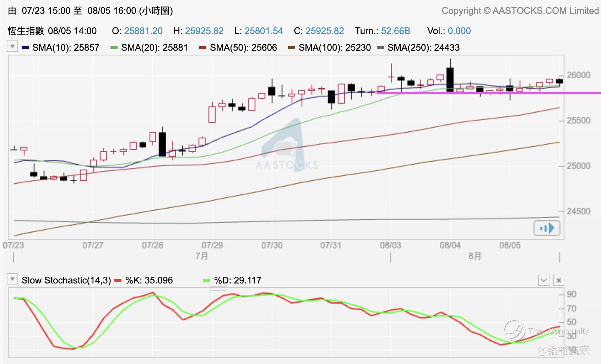Screen dimensions: 601x364
Task: Click the 'Copyright © AASTOCKS.COM Limited' text
Action: (x=520, y=11)
